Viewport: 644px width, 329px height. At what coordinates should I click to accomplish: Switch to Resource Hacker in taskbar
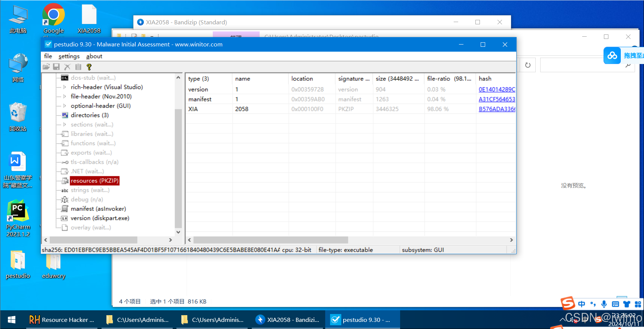pos(62,320)
